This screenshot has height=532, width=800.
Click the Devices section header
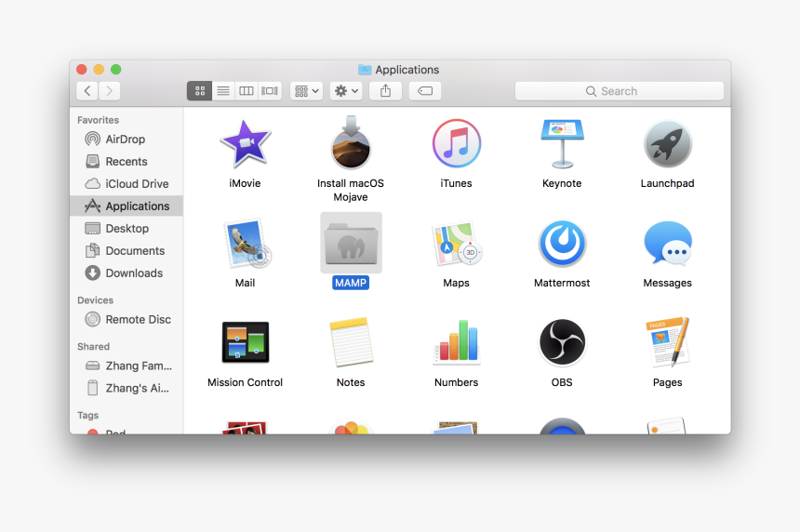96,299
